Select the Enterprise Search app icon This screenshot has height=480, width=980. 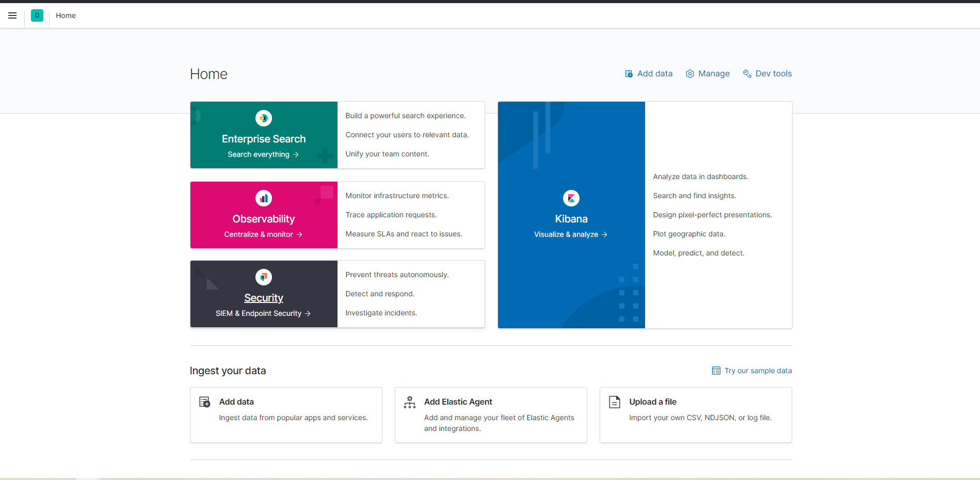263,118
